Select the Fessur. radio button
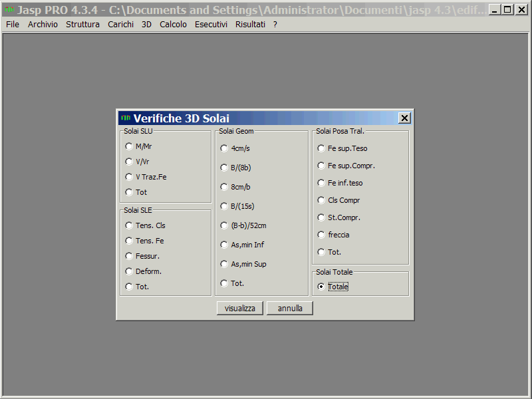Image resolution: width=532 pixels, height=399 pixels. click(x=129, y=256)
